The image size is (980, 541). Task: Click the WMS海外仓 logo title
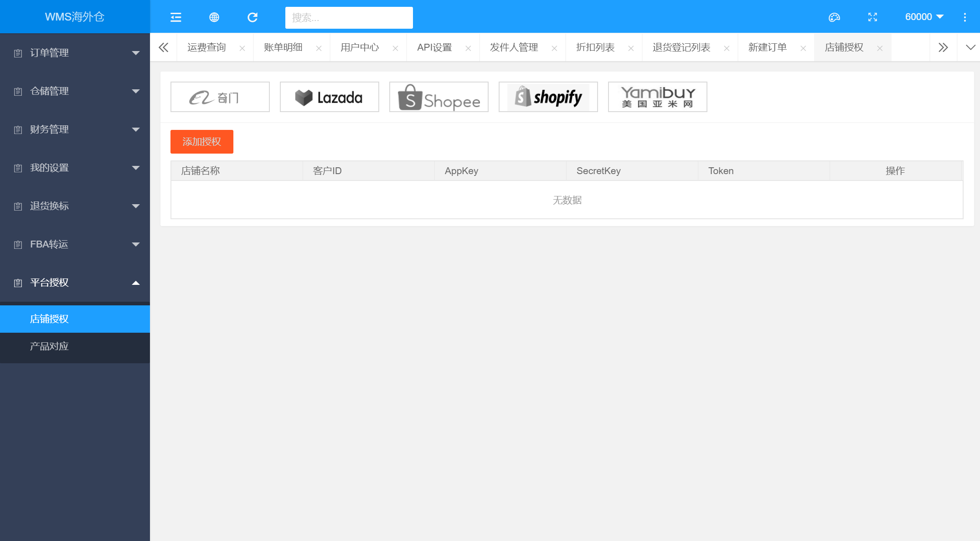(75, 17)
